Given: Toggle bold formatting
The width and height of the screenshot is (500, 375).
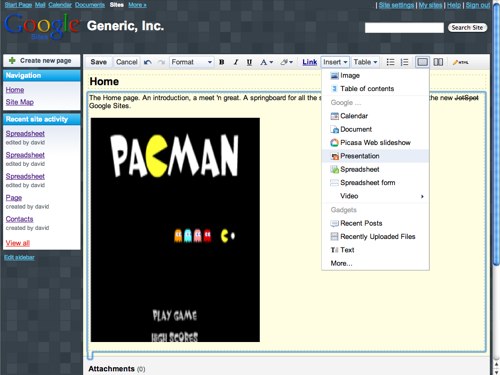Looking at the screenshot, I should (222, 62).
